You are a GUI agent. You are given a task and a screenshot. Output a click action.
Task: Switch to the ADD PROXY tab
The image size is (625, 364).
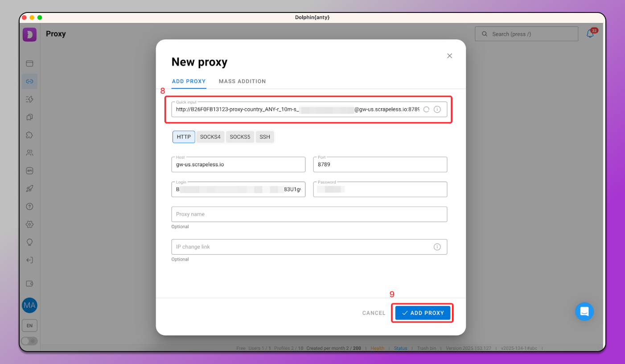(189, 82)
